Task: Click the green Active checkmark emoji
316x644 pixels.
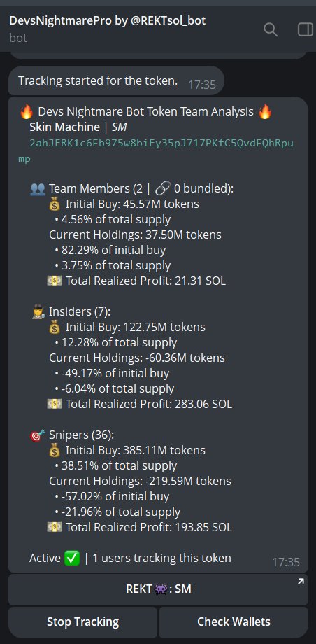Action: 72,558
